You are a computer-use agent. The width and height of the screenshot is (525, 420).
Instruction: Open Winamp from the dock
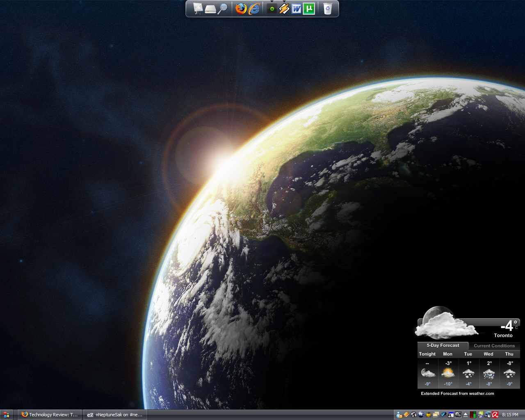[284, 9]
